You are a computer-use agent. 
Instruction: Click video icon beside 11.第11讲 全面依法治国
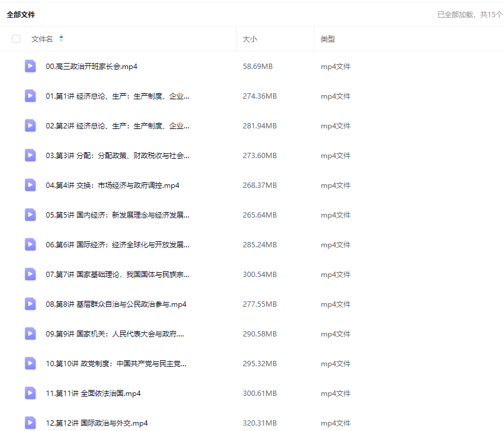point(30,393)
